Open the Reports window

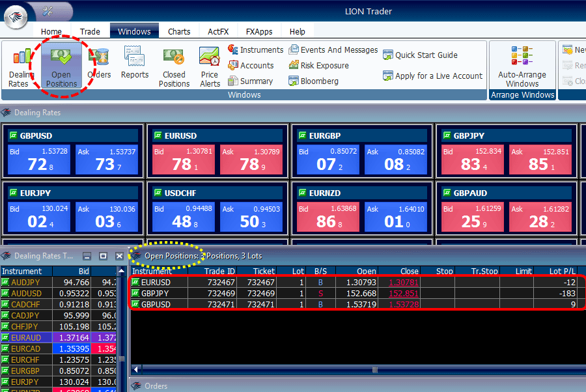135,63
